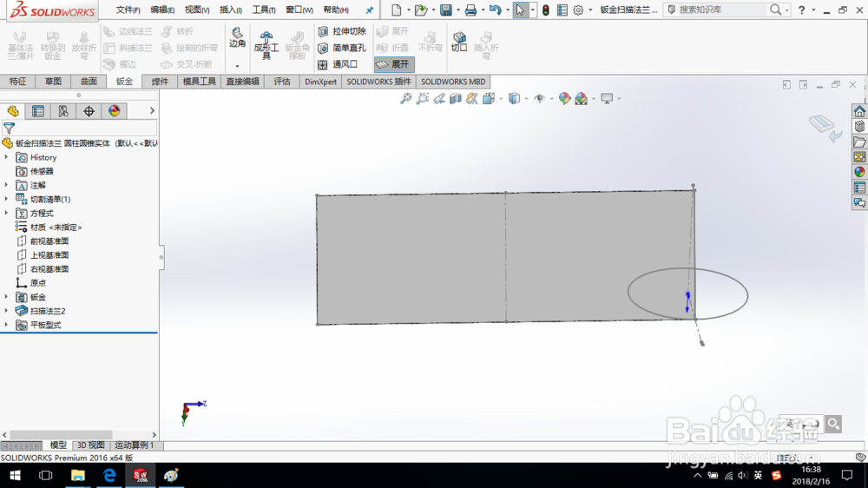Pin the menu bar with pushpin icon
Viewport: 868px width, 488px height.
(369, 10)
